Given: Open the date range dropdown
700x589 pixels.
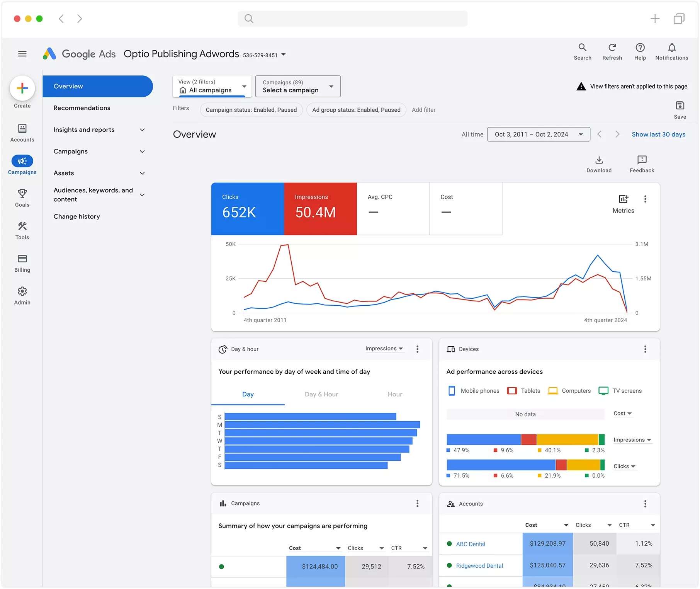Looking at the screenshot, I should click(539, 134).
